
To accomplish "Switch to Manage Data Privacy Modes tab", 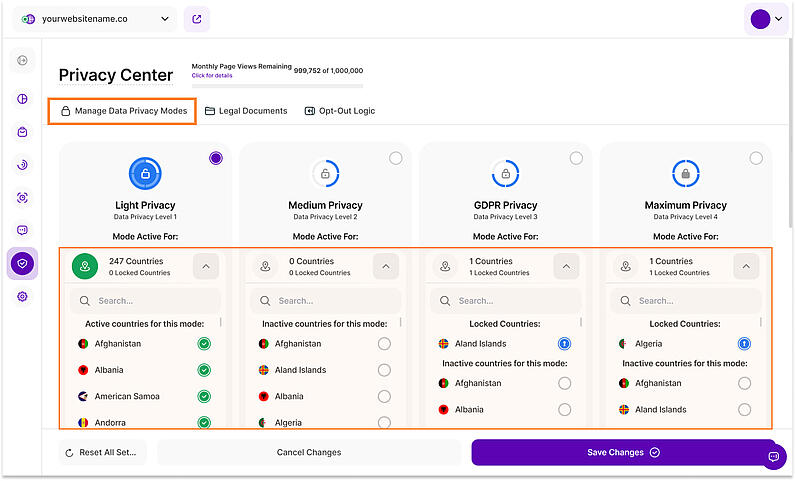I will (x=124, y=111).
